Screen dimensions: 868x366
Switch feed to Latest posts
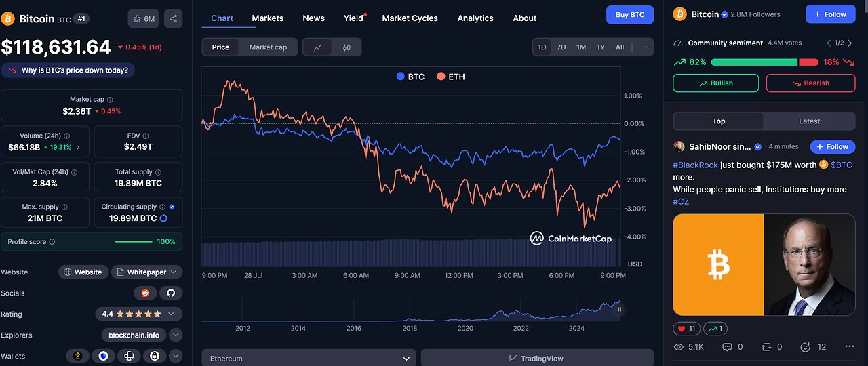tap(809, 121)
